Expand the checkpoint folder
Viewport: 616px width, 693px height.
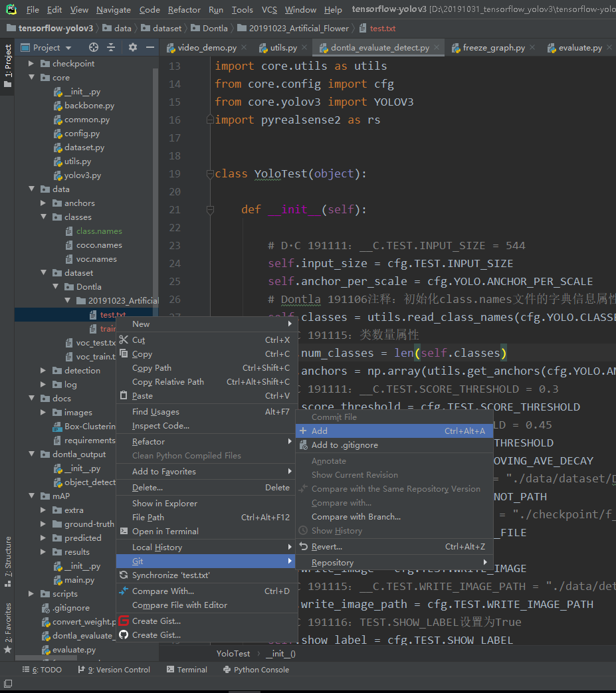pyautogui.click(x=31, y=63)
